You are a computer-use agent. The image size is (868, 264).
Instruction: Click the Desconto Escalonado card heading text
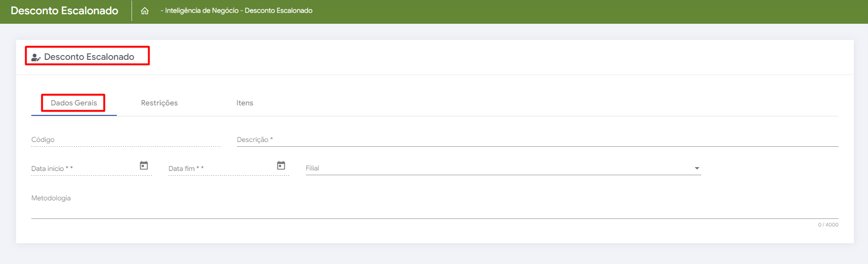89,57
